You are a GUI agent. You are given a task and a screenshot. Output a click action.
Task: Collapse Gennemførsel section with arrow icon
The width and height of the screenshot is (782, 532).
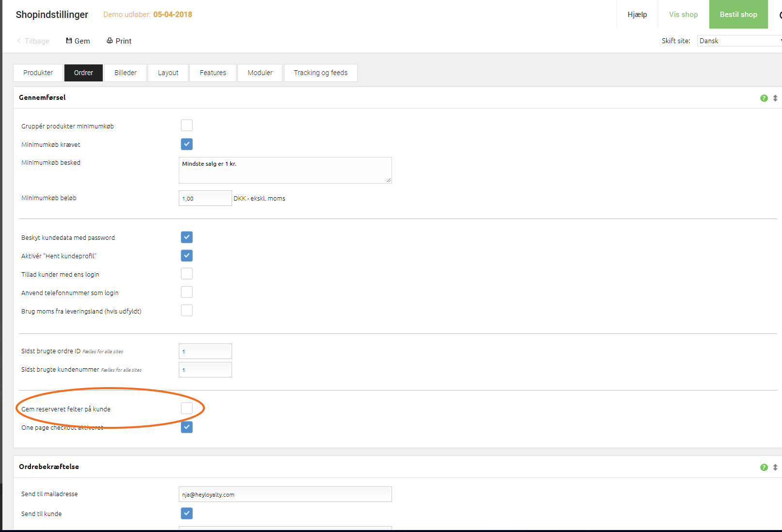(x=775, y=98)
